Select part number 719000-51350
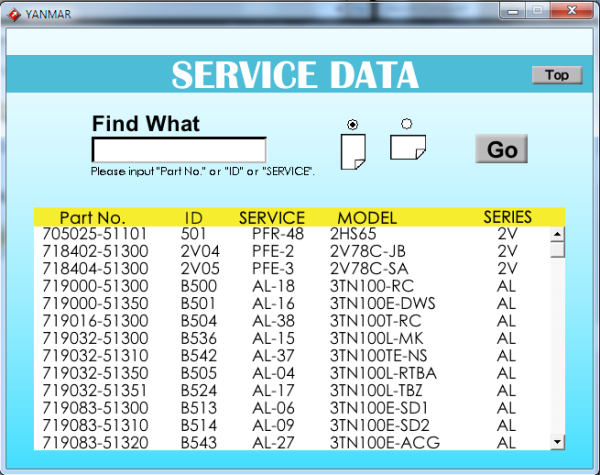The height and width of the screenshot is (475, 600). (95, 304)
